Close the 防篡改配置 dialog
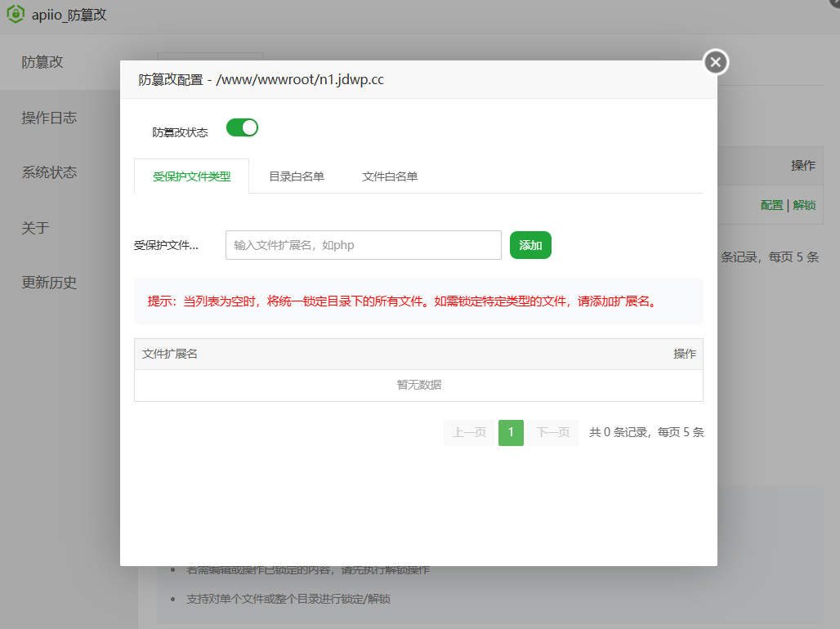The height and width of the screenshot is (629, 840). click(x=715, y=61)
